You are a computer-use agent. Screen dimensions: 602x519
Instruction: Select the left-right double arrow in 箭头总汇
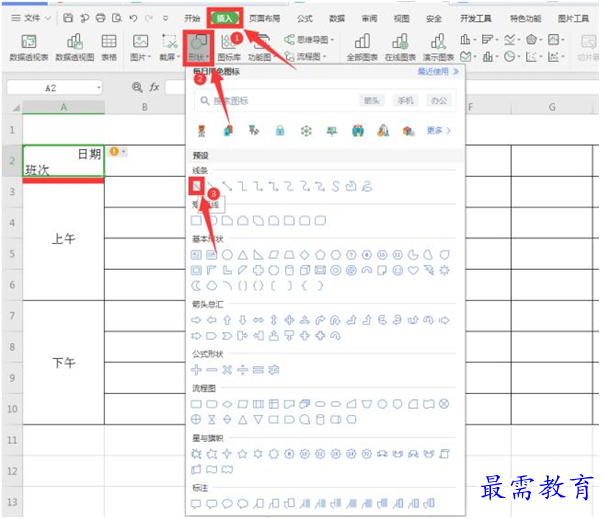258,320
